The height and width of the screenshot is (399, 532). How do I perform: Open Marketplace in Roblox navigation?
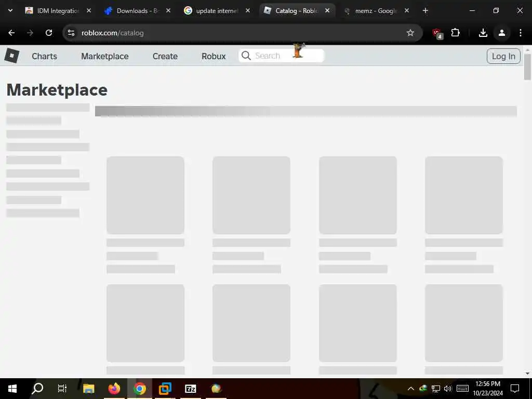click(x=105, y=56)
